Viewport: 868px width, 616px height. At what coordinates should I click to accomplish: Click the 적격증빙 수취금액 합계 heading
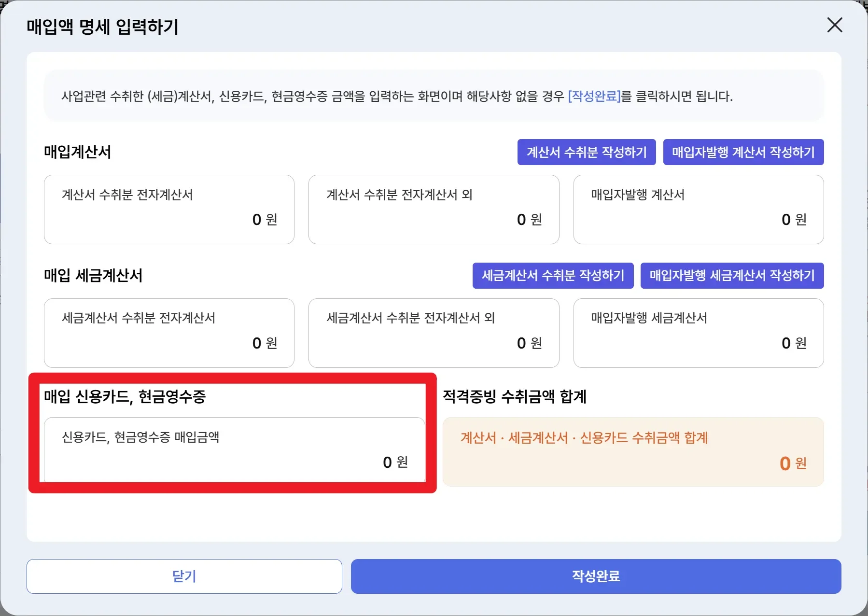pyautogui.click(x=514, y=397)
